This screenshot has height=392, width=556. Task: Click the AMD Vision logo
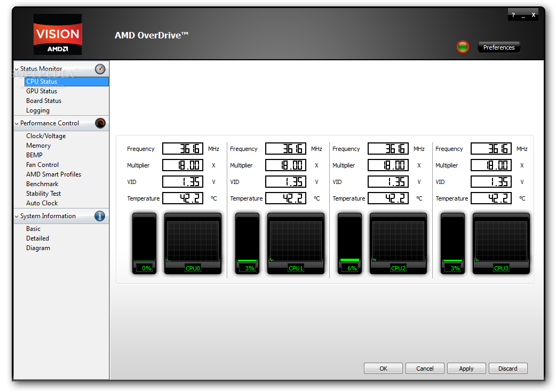coord(58,34)
